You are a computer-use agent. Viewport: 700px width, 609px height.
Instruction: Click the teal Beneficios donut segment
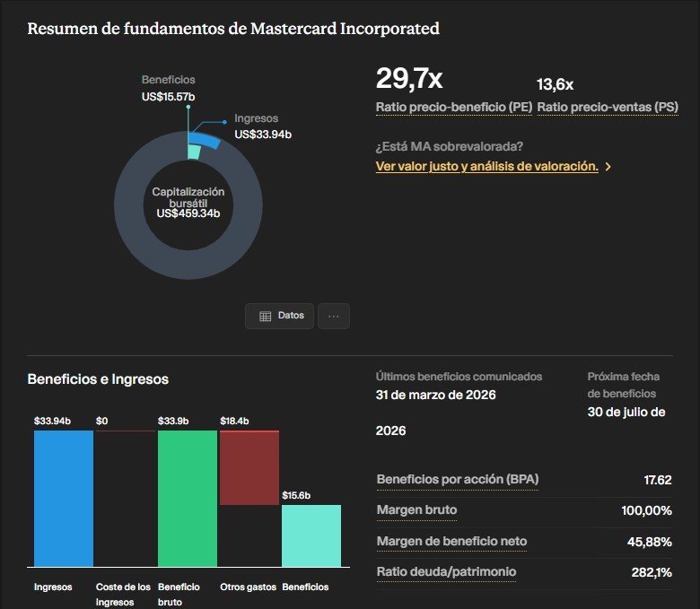(193, 152)
